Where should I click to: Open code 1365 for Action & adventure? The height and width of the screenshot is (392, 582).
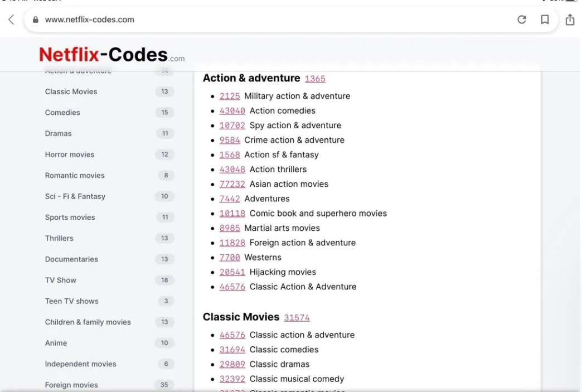click(315, 79)
